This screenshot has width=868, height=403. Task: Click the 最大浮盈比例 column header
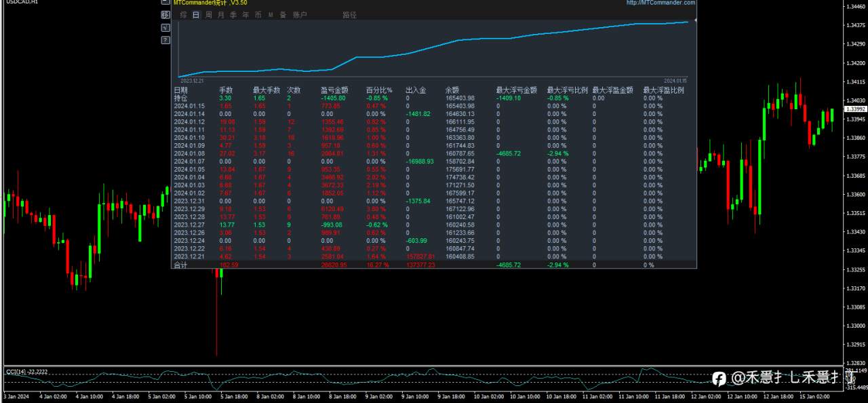click(x=664, y=90)
